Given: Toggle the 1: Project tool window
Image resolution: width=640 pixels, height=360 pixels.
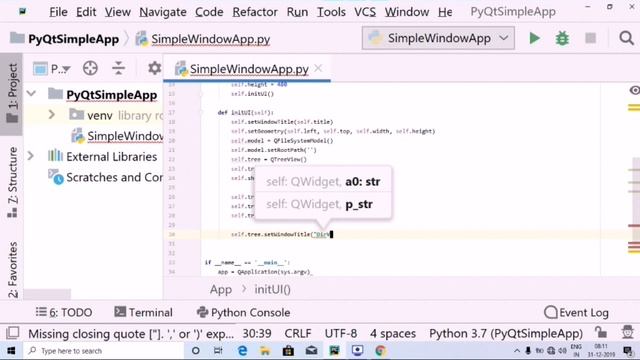Looking at the screenshot, I should 12,93.
